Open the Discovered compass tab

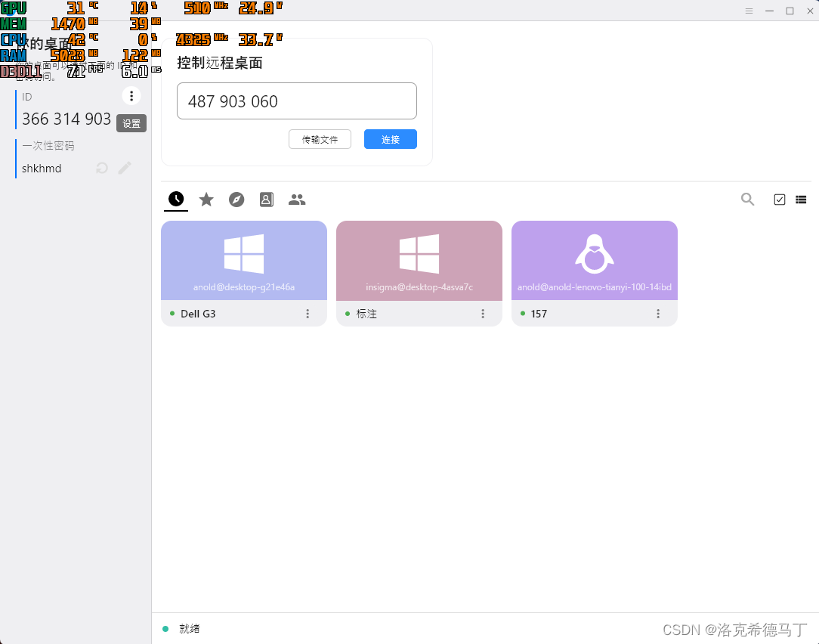[236, 199]
